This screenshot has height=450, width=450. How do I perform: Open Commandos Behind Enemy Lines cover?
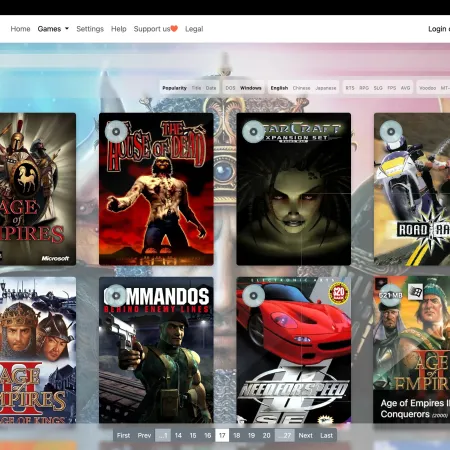coord(156,350)
